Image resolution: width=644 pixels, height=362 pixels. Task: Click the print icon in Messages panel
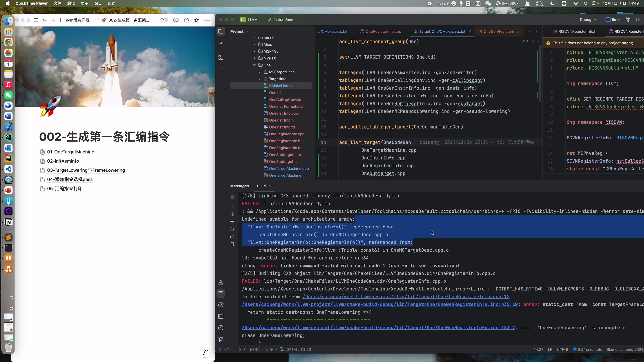[232, 237]
